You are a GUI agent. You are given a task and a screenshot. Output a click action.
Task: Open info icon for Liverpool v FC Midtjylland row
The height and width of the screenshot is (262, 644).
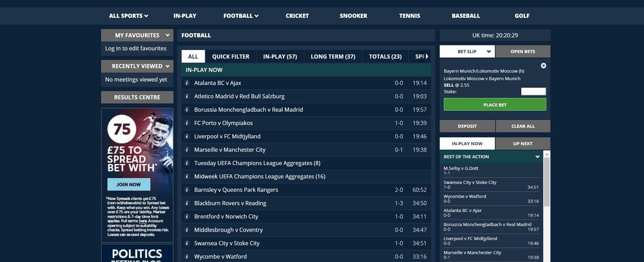click(187, 136)
